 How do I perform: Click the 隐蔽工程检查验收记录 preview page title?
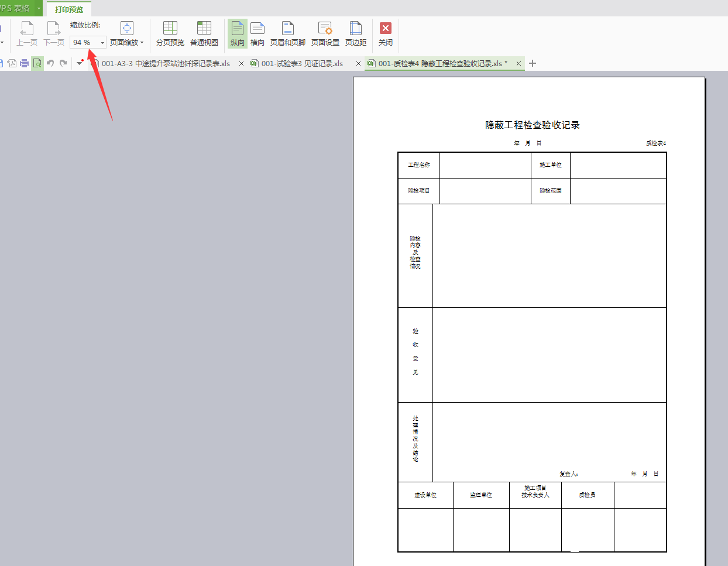pos(532,125)
